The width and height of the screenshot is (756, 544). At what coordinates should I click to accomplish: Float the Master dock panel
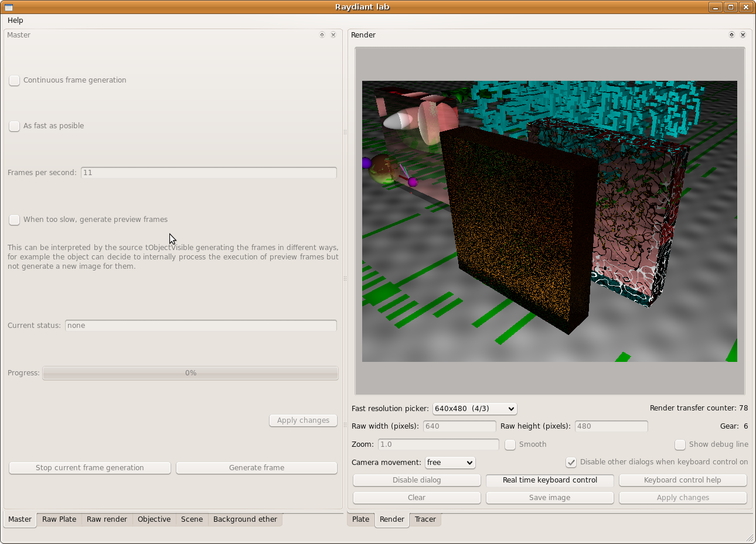(x=322, y=35)
